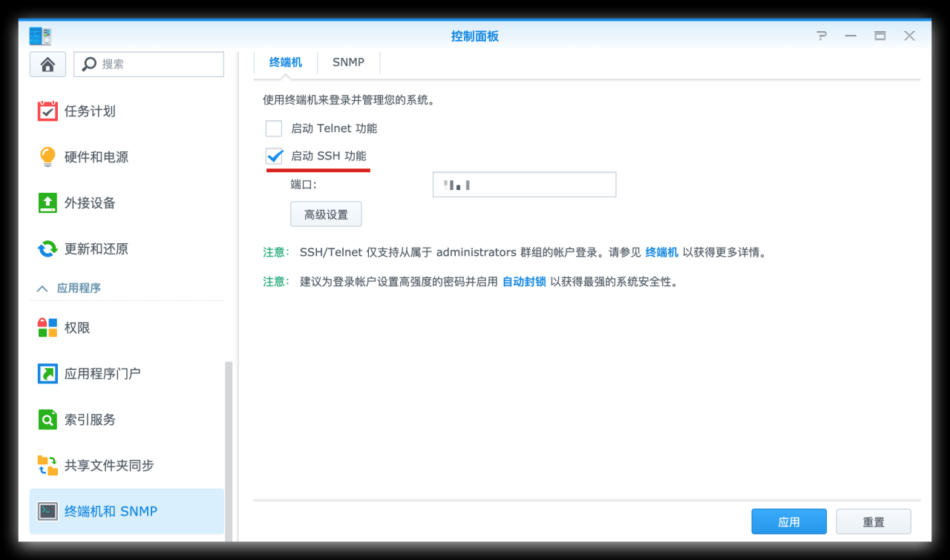
Task: Click the 启动 Telnet 功能 label
Action: (x=334, y=128)
